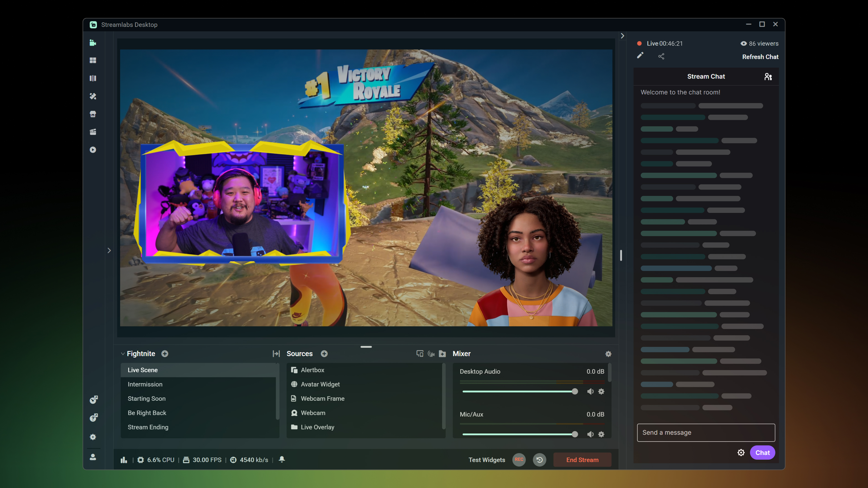Click the Add Scene plus icon

click(165, 354)
